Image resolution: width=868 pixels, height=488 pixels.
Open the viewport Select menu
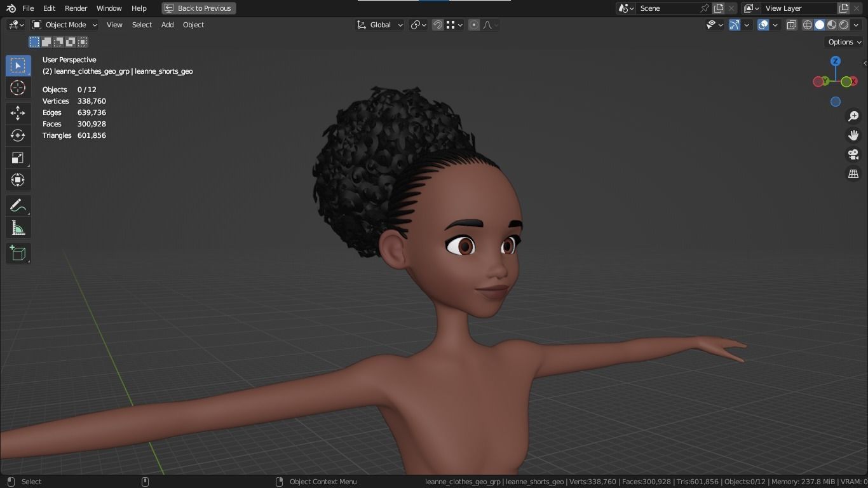(142, 25)
